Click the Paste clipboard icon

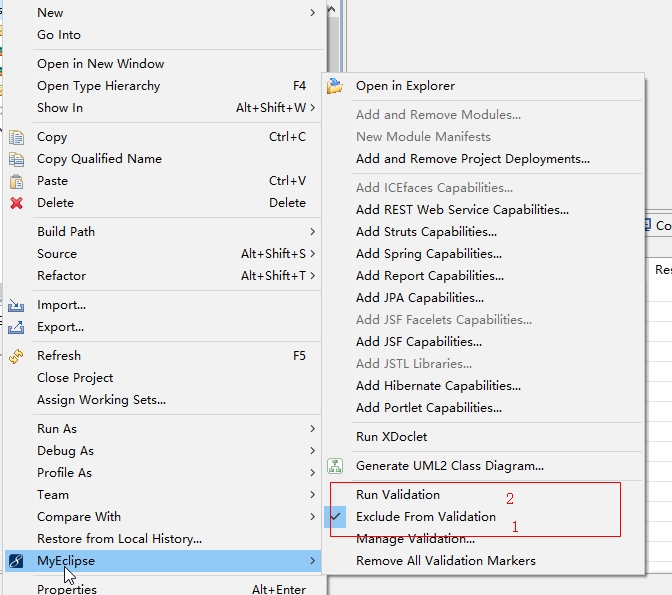16,181
